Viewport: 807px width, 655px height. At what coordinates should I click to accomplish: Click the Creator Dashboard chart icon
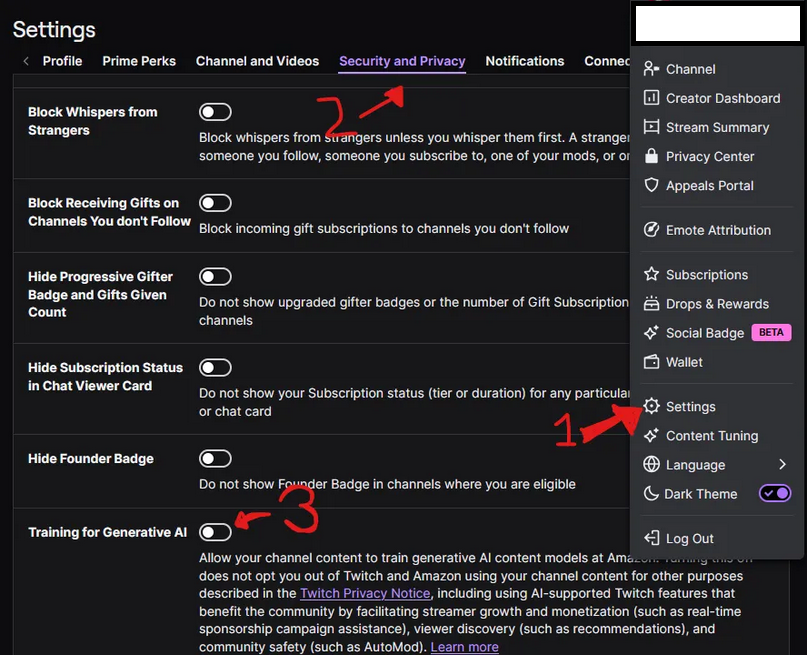pos(651,98)
